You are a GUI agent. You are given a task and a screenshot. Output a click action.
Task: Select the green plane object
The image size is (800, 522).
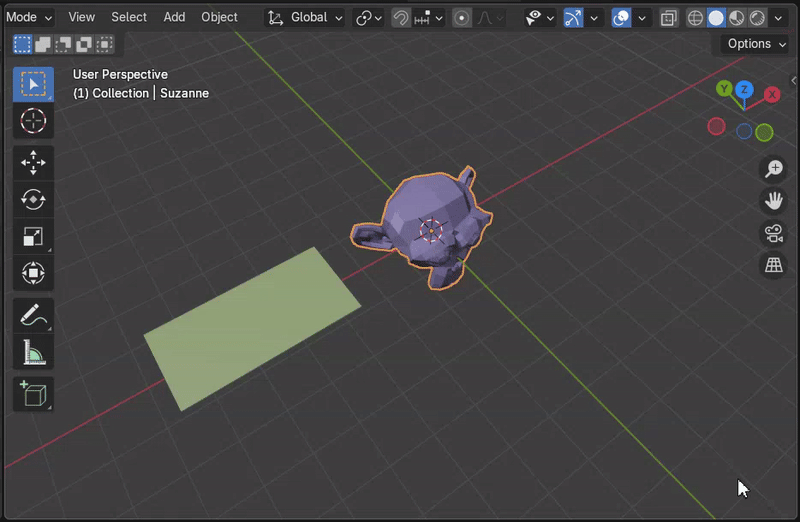click(253, 329)
